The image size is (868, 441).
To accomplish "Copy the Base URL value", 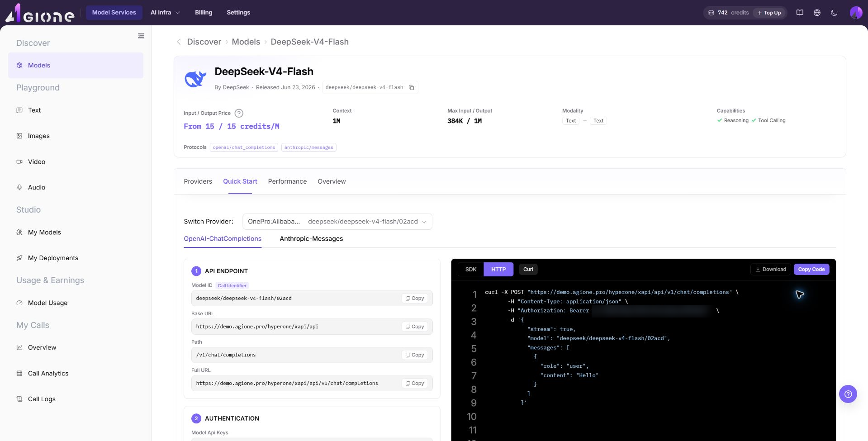I will pos(415,327).
